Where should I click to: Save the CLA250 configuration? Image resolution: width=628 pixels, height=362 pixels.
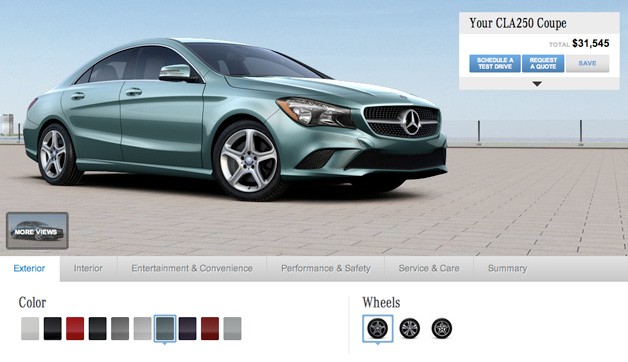[x=588, y=64]
